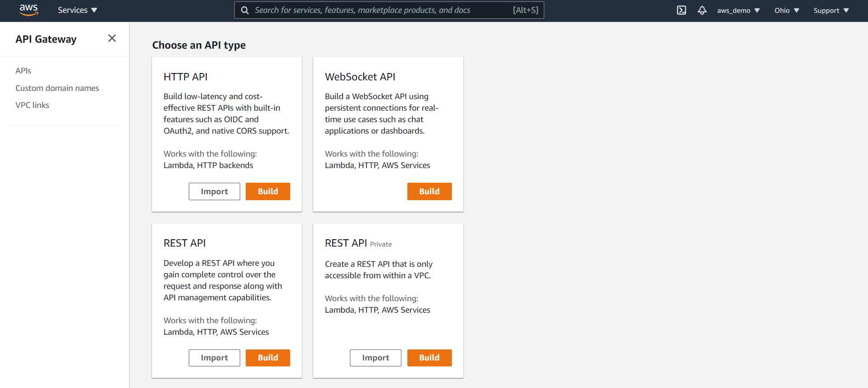Select the WebSocket API card title
Viewport: 868px width, 388px height.
pyautogui.click(x=360, y=77)
